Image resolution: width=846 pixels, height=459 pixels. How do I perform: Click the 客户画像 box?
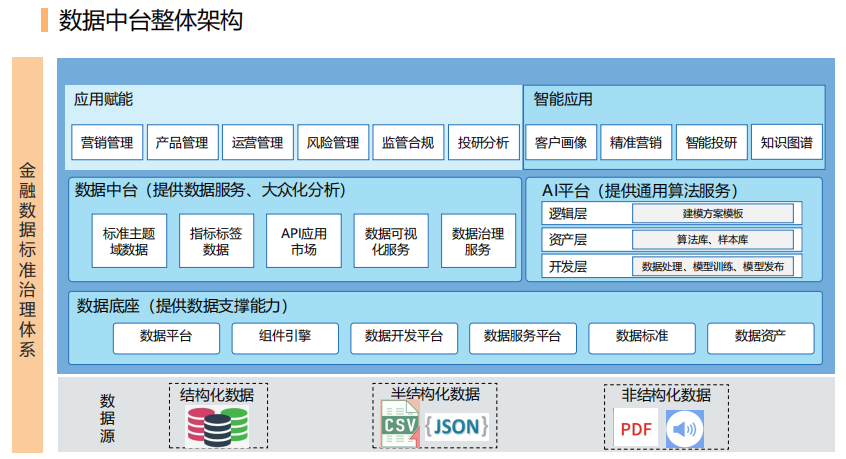tap(561, 142)
